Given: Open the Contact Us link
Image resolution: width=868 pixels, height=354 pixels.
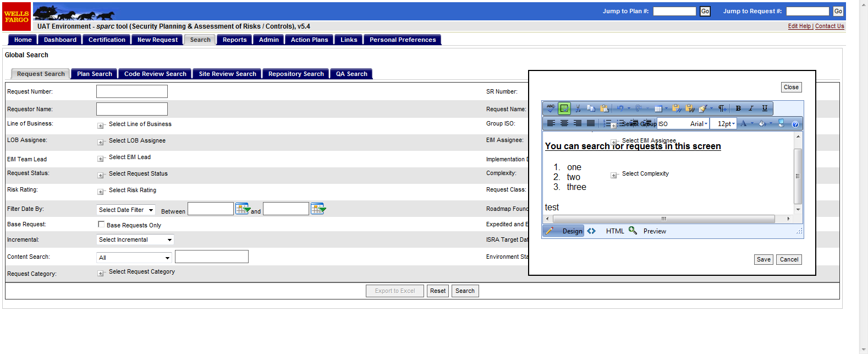Looking at the screenshot, I should point(829,26).
